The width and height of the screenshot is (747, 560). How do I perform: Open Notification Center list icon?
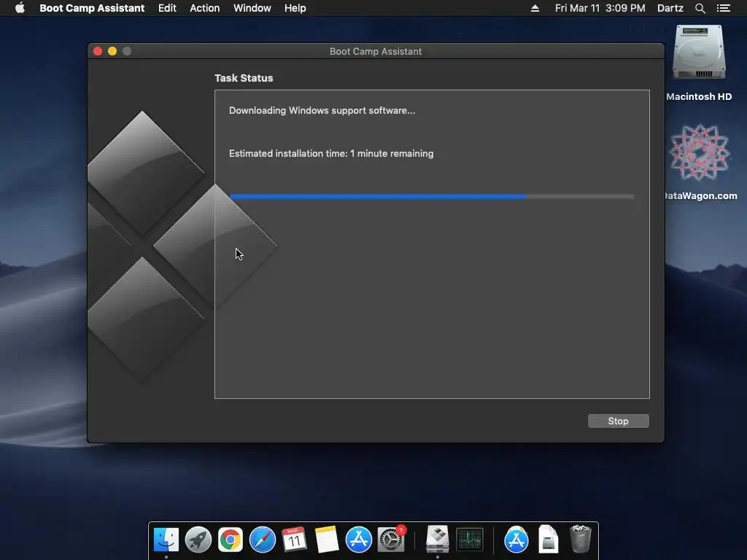(724, 8)
